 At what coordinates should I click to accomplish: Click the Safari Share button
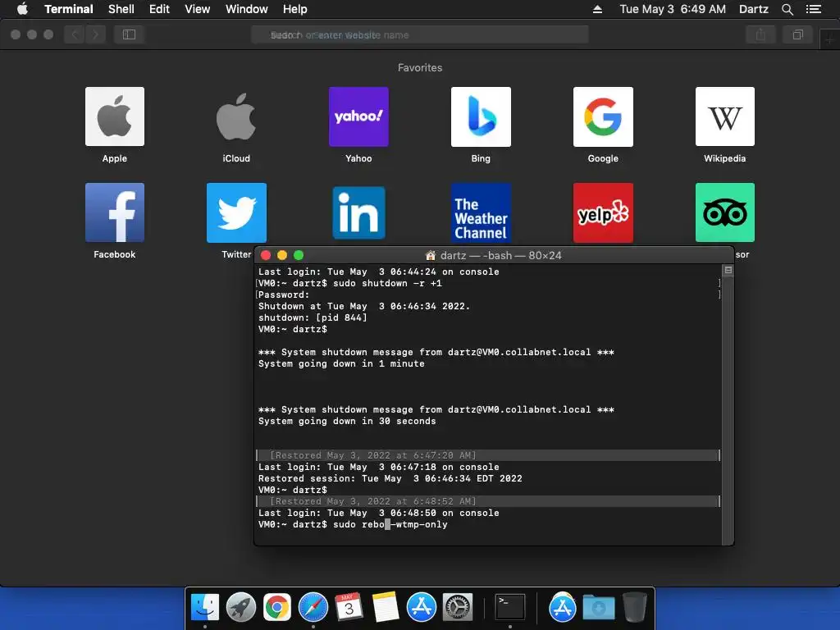pos(760,34)
